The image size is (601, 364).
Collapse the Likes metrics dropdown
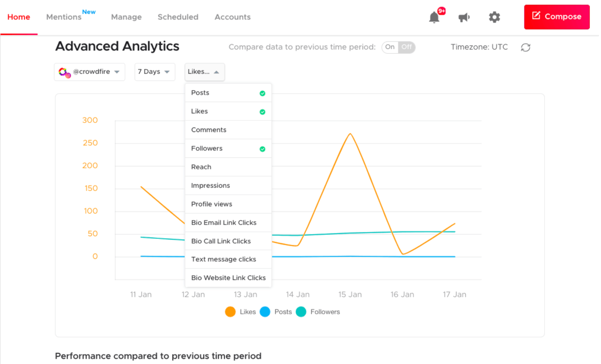point(204,72)
